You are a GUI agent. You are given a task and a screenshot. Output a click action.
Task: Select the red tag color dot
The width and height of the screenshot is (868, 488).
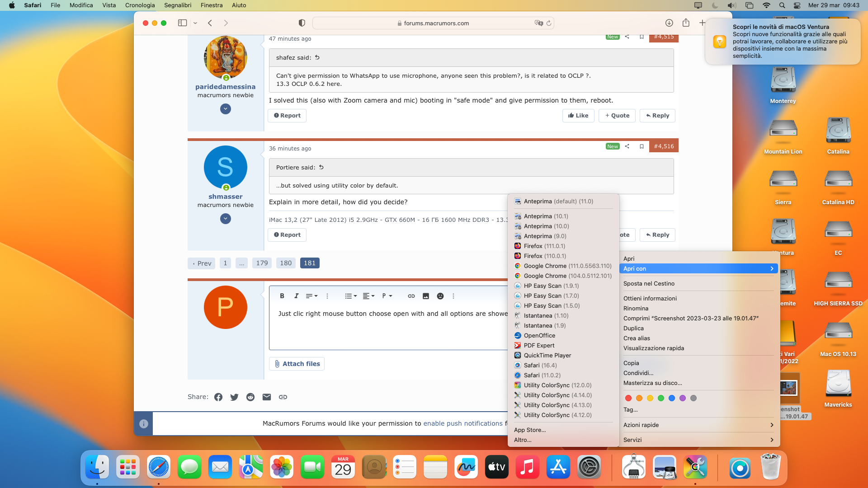[628, 398]
